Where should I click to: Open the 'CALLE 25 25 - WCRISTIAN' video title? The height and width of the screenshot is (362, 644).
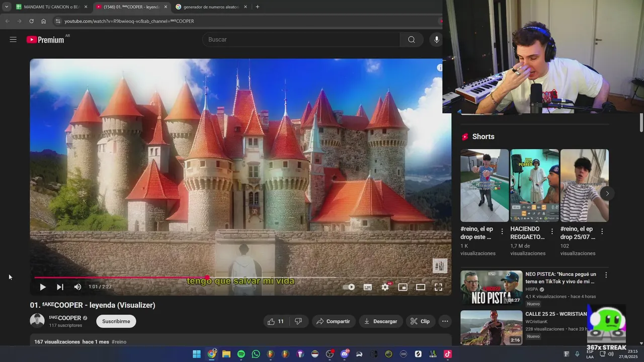556,314
